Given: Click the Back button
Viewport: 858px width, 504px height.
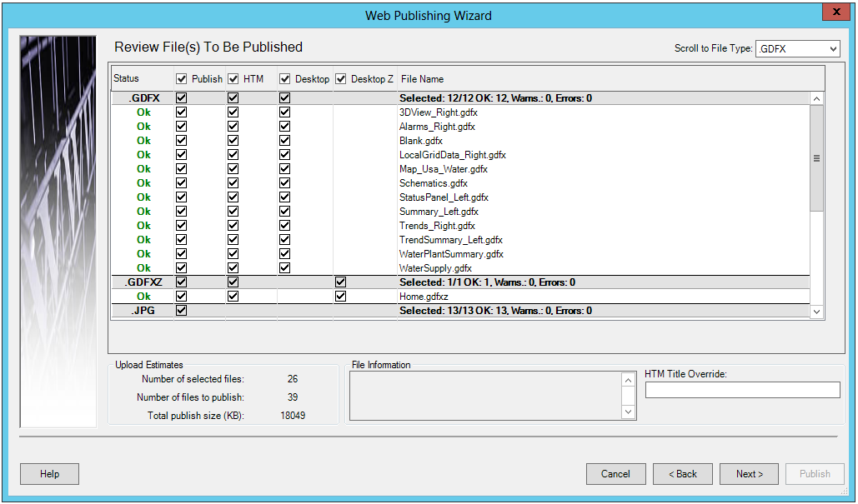Looking at the screenshot, I should tap(682, 474).
